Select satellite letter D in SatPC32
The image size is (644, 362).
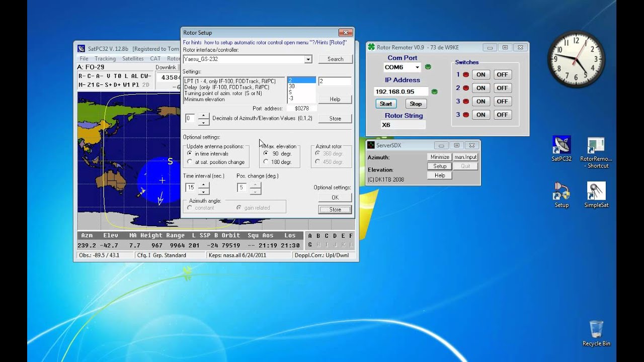(335, 236)
